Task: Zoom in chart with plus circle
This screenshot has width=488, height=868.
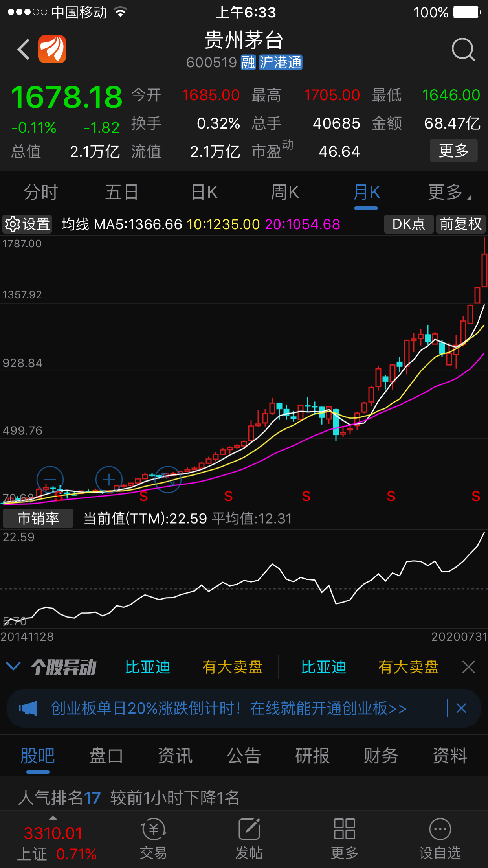Action: coord(109,480)
